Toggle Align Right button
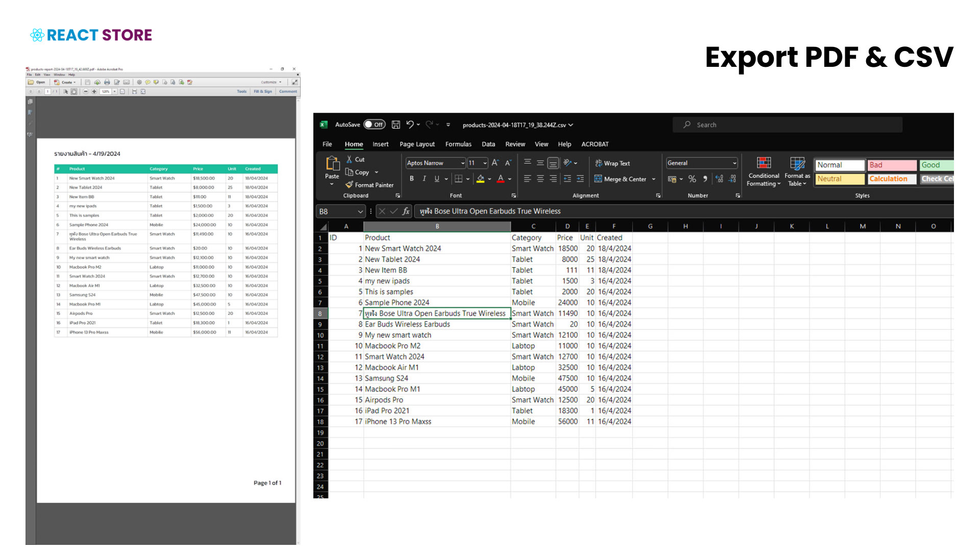Viewport: 980px width, 551px height. tap(553, 179)
